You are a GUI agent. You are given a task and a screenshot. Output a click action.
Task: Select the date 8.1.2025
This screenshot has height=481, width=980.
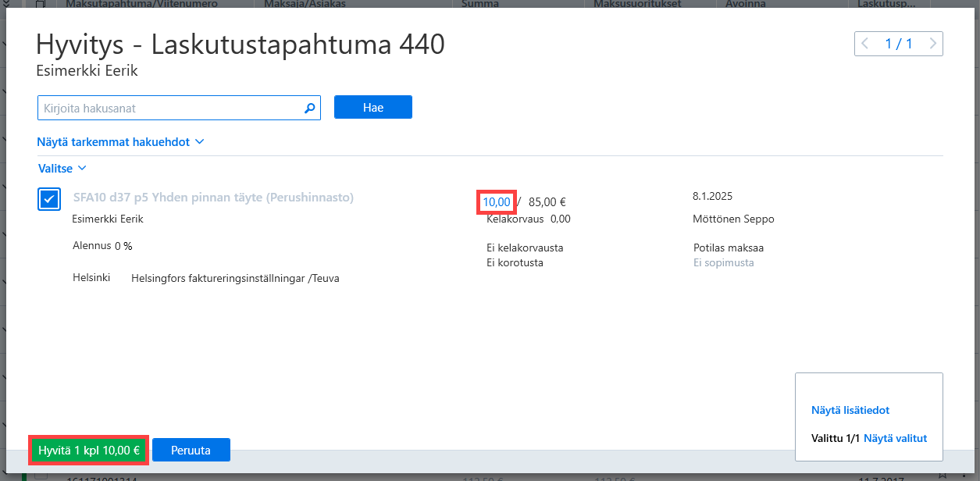(712, 196)
